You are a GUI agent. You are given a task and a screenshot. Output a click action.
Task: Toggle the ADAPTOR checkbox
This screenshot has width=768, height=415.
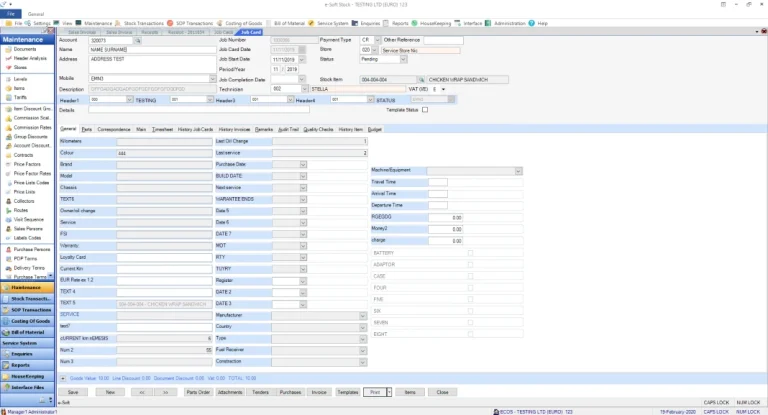point(470,265)
